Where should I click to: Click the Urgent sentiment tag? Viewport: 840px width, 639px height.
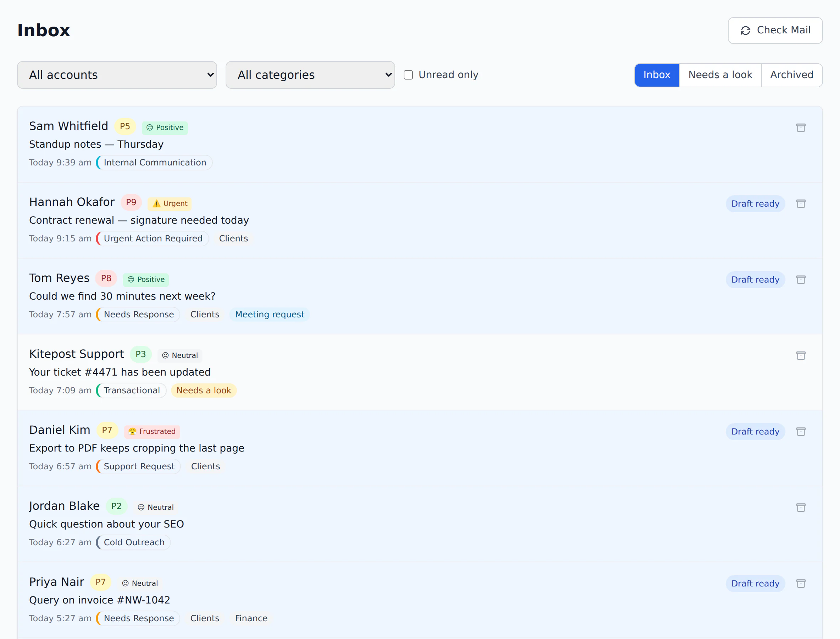point(170,203)
